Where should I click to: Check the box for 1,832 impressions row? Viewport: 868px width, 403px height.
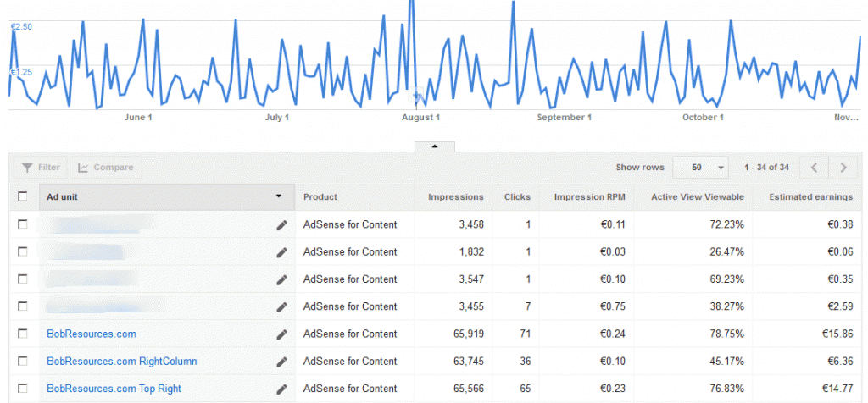[23, 251]
